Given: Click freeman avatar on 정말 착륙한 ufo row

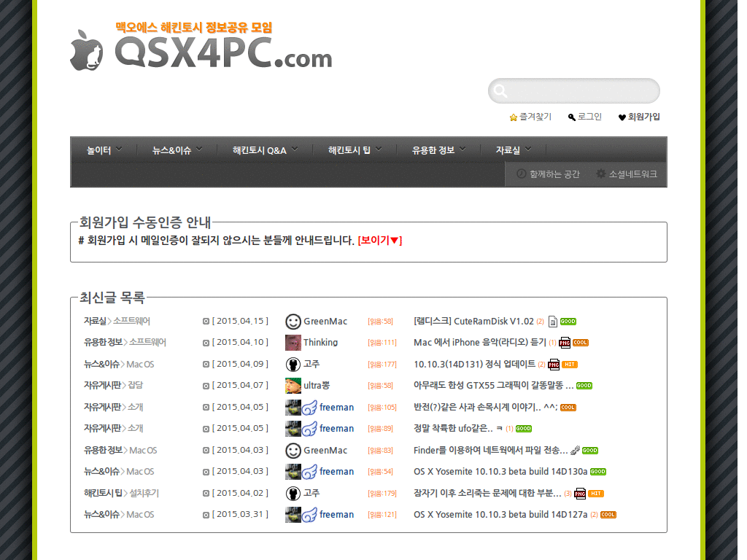Looking at the screenshot, I should [x=293, y=429].
